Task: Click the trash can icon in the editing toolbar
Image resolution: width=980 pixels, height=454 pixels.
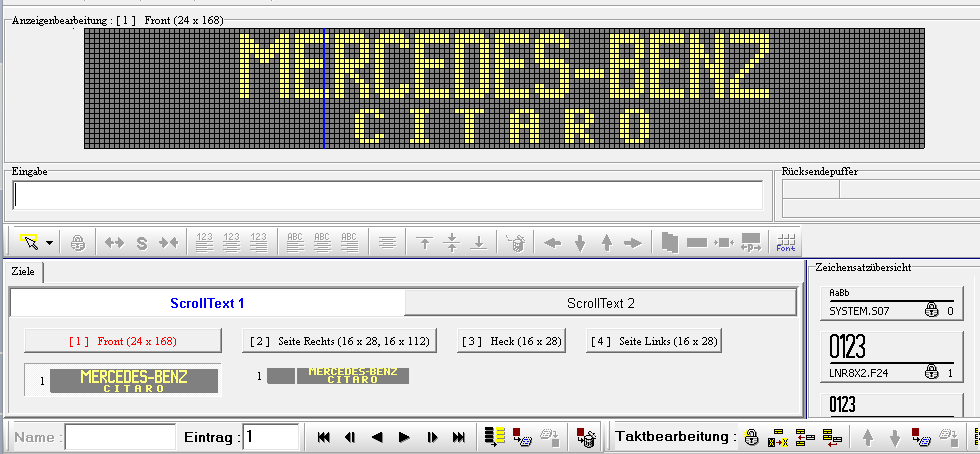Action: (x=516, y=243)
